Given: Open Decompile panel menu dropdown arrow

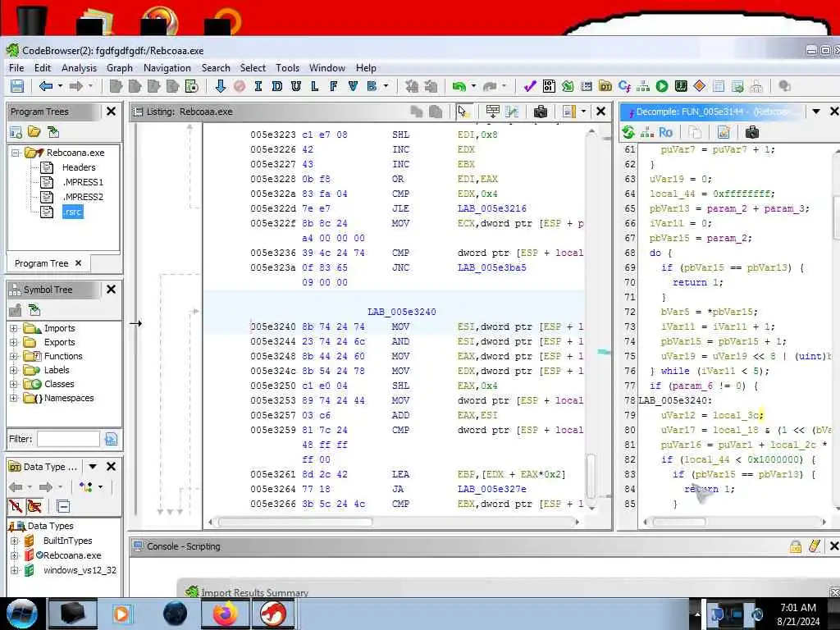Looking at the screenshot, I should 816,112.
